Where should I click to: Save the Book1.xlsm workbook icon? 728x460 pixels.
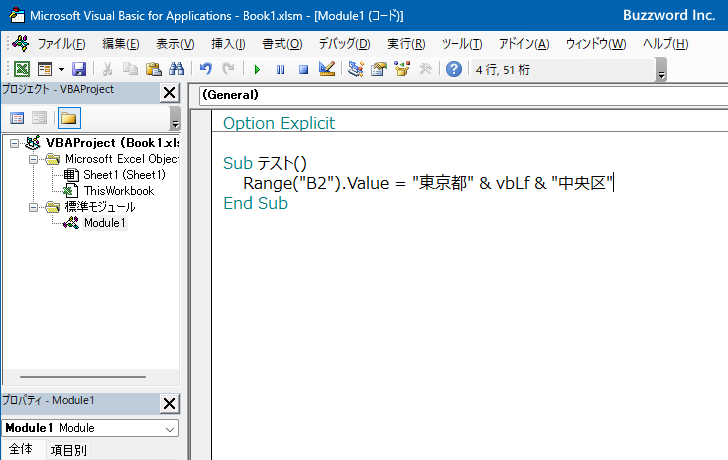(x=79, y=69)
